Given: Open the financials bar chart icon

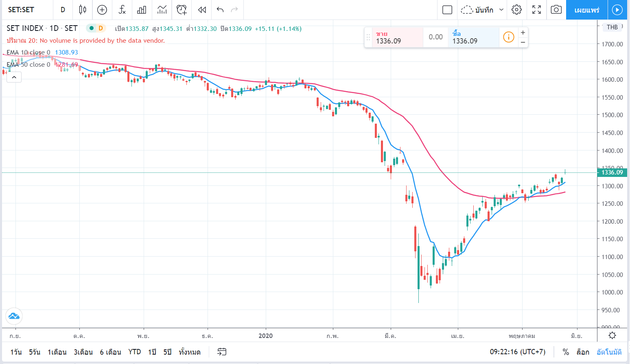Looking at the screenshot, I should click(x=142, y=10).
